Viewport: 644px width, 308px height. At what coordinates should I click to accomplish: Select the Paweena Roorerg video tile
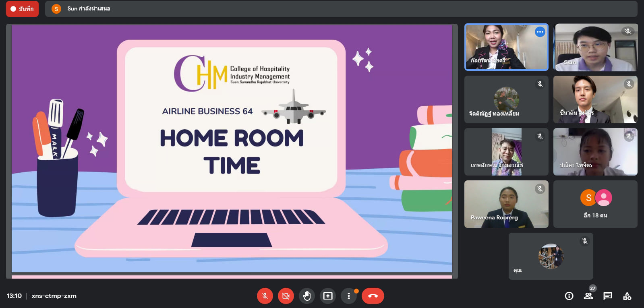[x=506, y=204]
